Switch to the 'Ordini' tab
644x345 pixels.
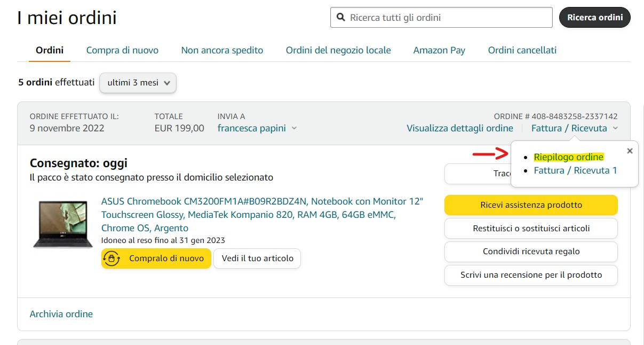50,50
